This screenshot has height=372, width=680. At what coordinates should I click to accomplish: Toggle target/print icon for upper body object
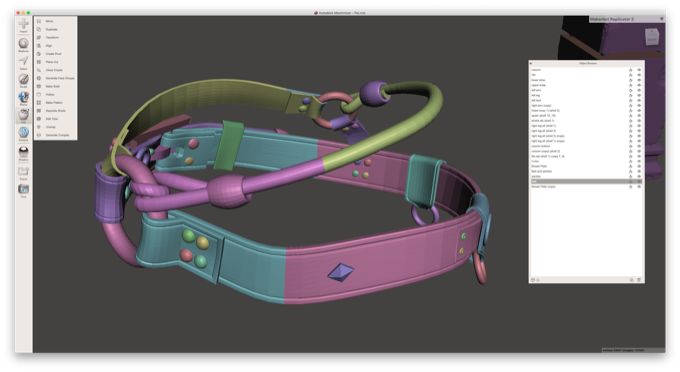tap(631, 85)
